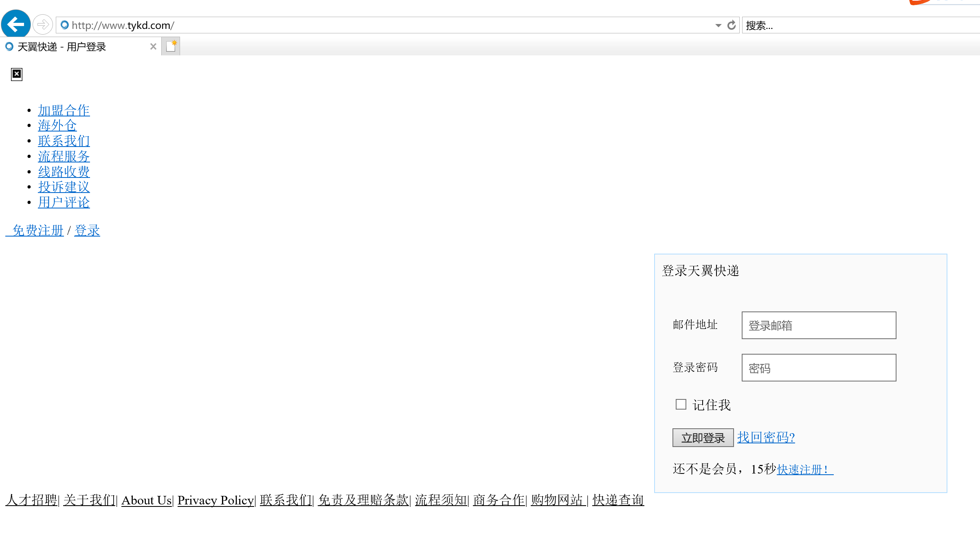Focus the 登录邮箱 email input field

(819, 325)
